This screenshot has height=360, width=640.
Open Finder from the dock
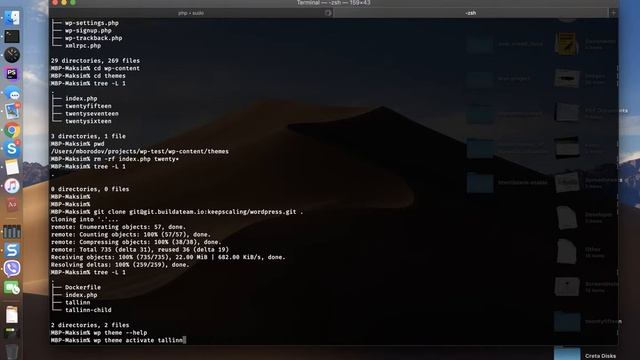click(x=12, y=18)
